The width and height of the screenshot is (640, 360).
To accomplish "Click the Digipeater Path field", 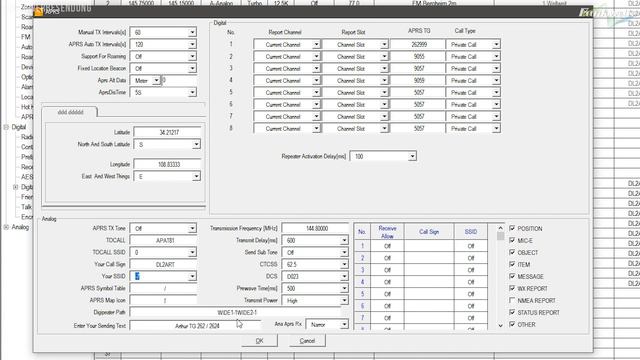I will [x=236, y=312].
